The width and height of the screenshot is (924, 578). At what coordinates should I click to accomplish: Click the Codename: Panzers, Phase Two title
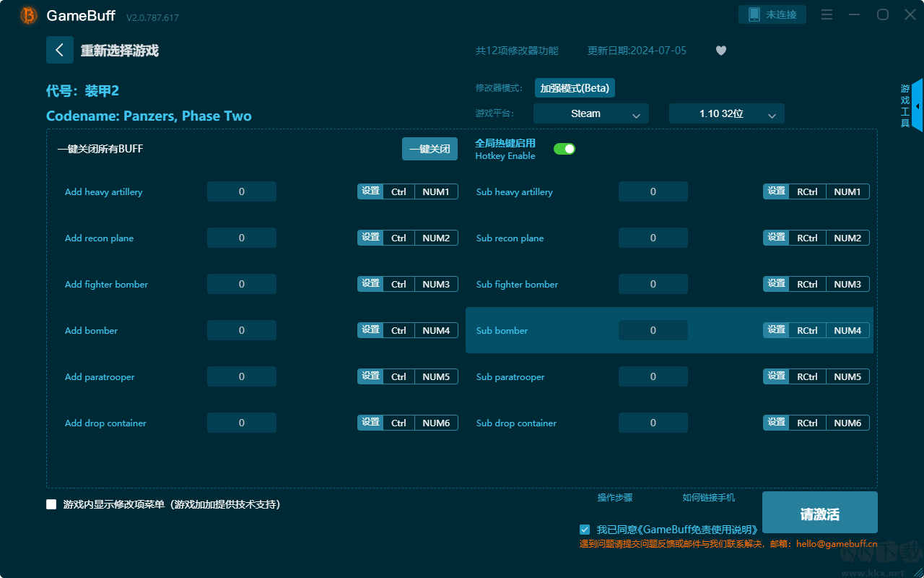click(149, 116)
